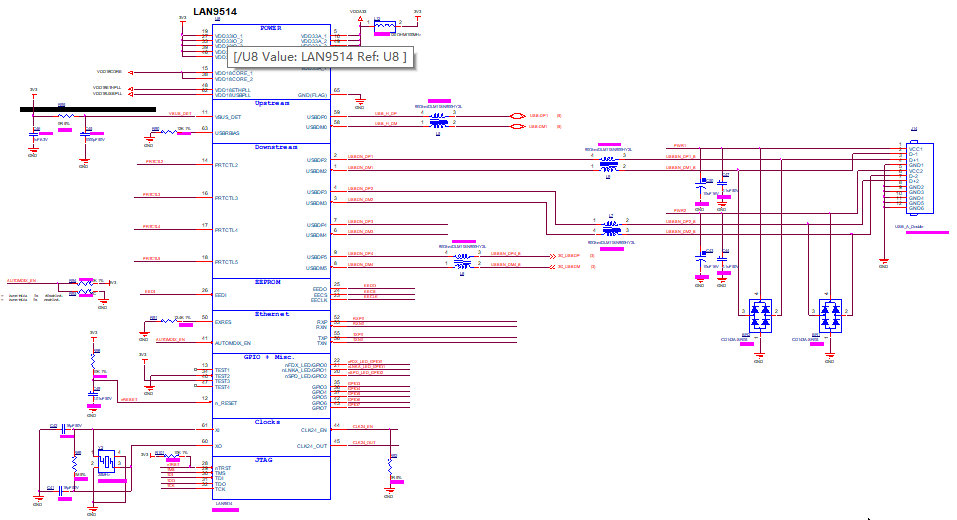
Task: Click the EEDI pin label inside U8
Action: click(220, 295)
